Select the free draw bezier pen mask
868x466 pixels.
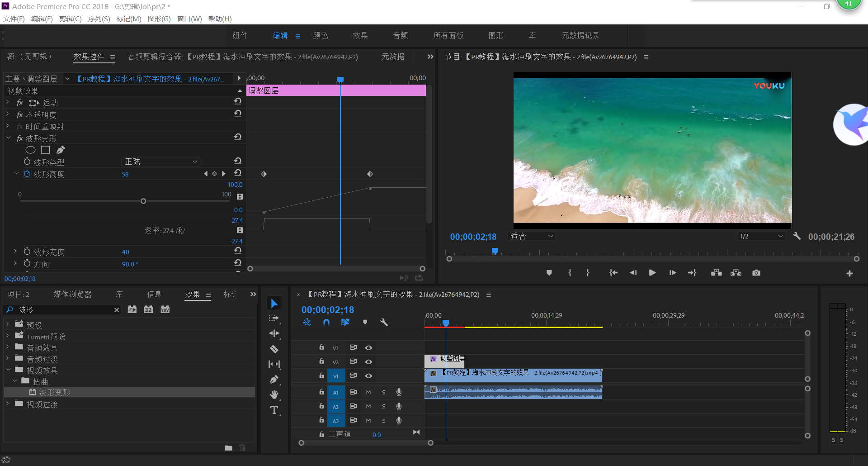(61, 150)
